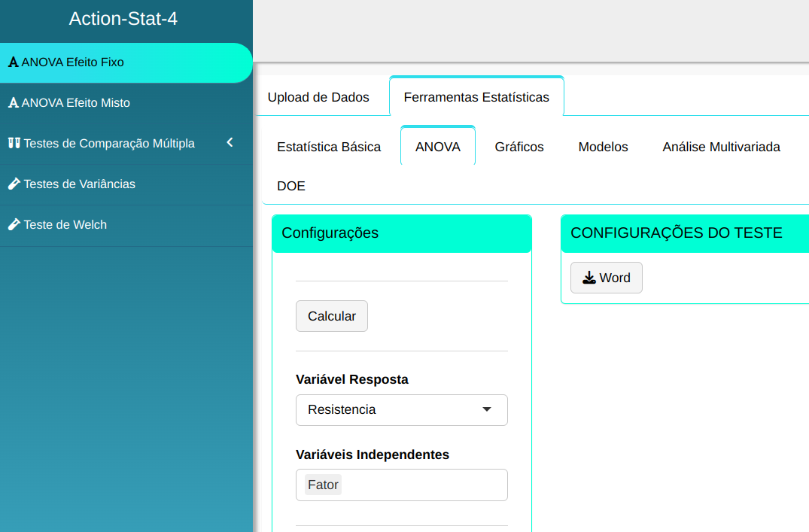Click inside the Variáveis Independentes field
Screen dimensions: 809x532
[421, 485]
